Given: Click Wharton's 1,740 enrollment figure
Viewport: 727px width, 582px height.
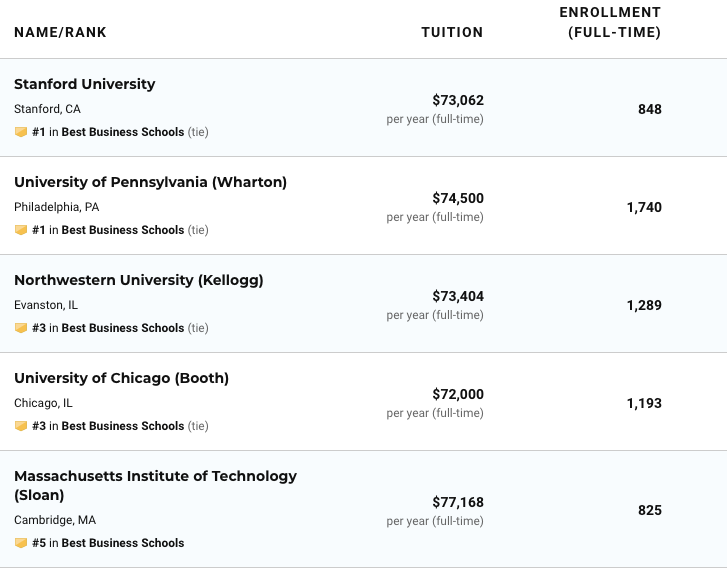Looking at the screenshot, I should tap(644, 207).
